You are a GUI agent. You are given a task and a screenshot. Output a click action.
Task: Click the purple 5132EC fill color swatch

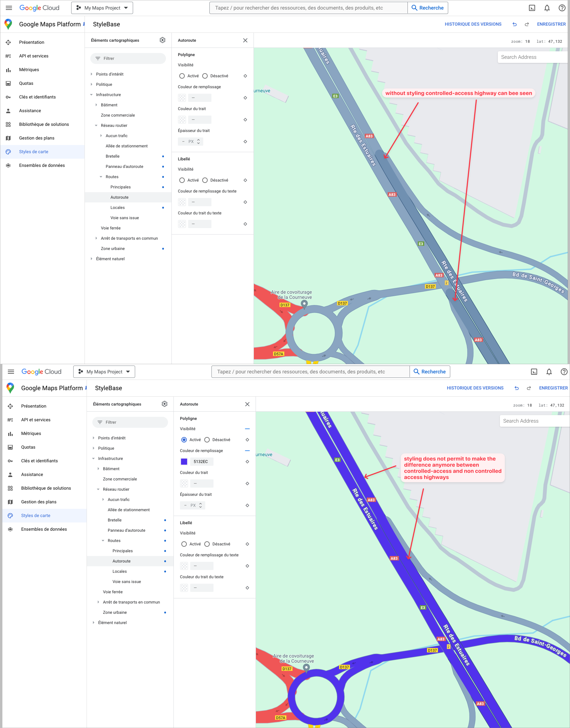[x=184, y=462]
